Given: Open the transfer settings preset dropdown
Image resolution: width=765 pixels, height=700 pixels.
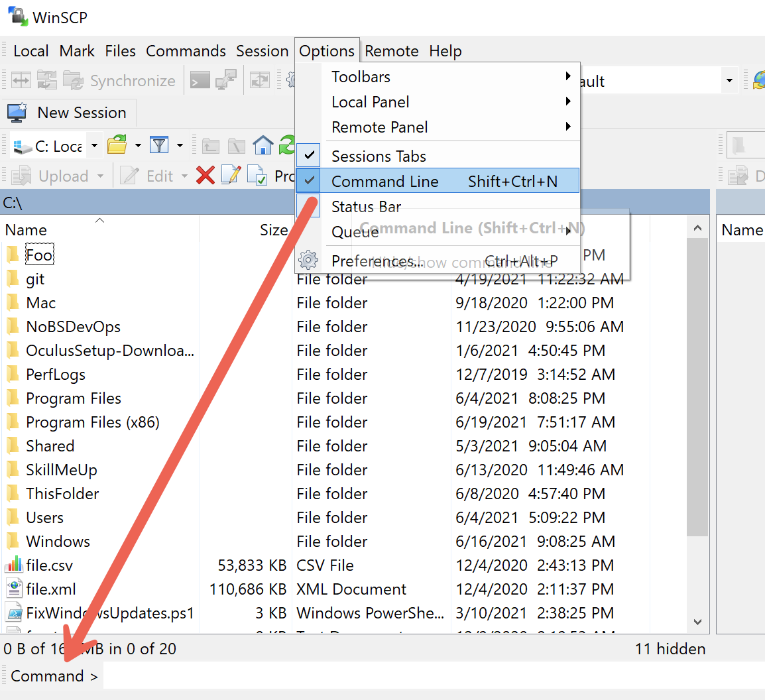Looking at the screenshot, I should coord(729,80).
